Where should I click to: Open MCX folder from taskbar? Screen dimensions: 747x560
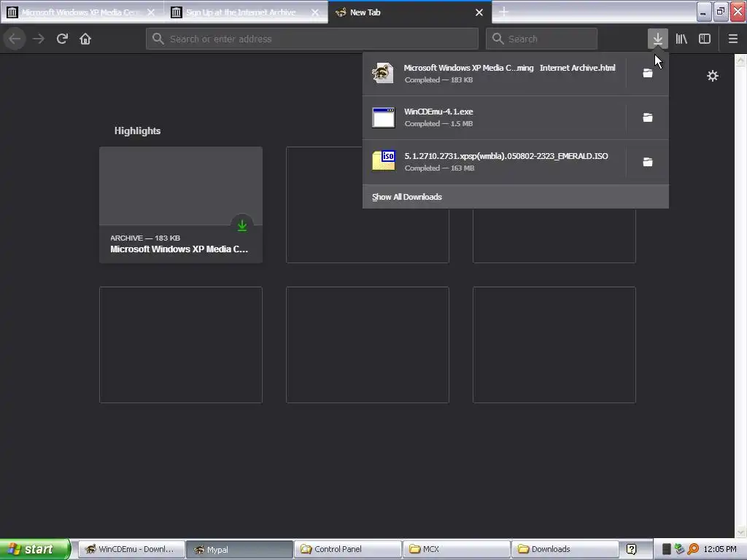[457, 549]
